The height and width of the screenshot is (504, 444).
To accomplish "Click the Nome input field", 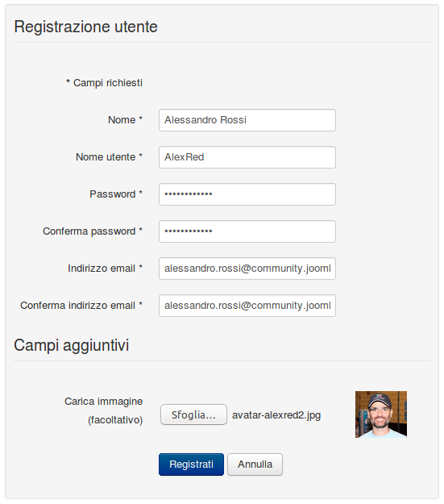I will (247, 120).
